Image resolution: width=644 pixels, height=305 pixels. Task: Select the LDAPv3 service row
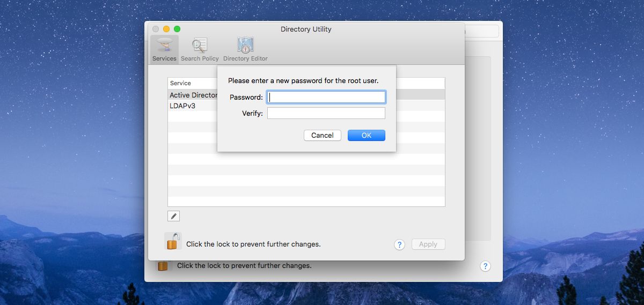pos(306,106)
